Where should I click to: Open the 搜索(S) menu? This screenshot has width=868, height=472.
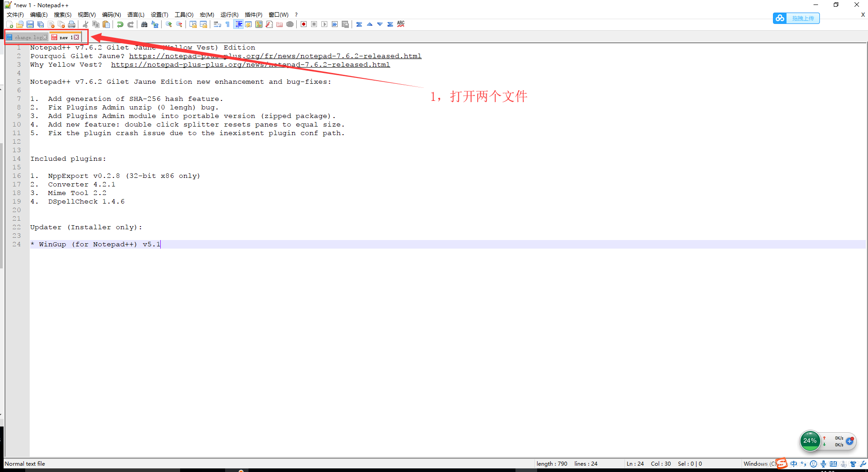click(63, 15)
